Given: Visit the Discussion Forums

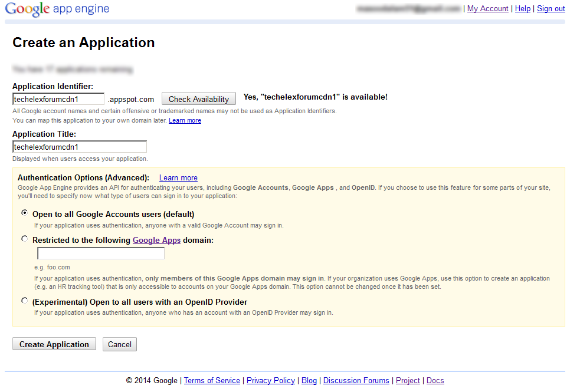Looking at the screenshot, I should pos(356,380).
